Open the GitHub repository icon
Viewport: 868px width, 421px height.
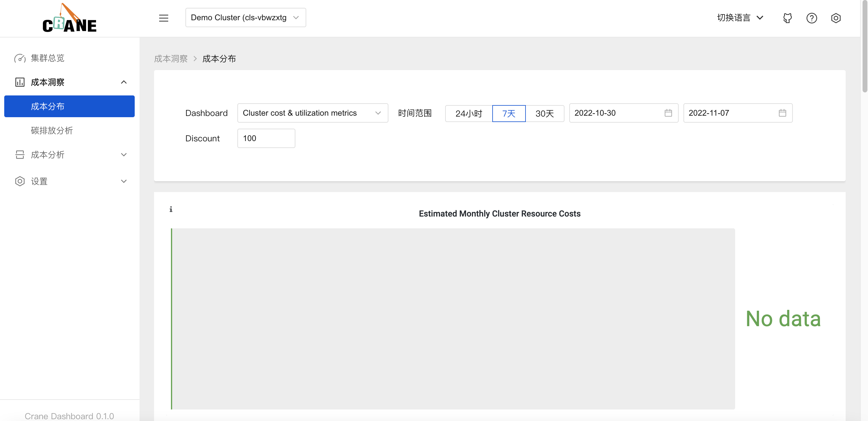pos(787,18)
